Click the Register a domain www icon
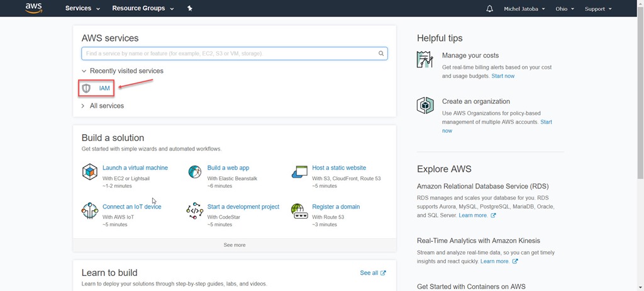The width and height of the screenshot is (644, 291). pyautogui.click(x=299, y=210)
